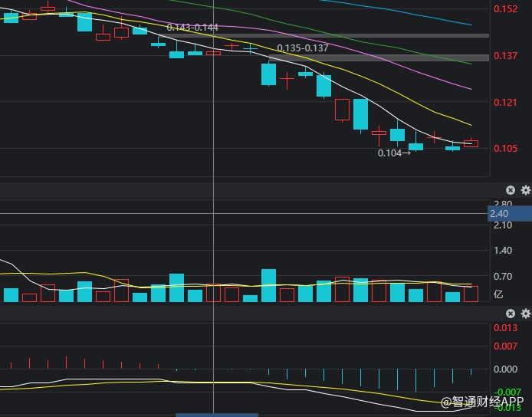532x417 pixels.
Task: Click the 0.121 price axis label
Action: (505, 102)
